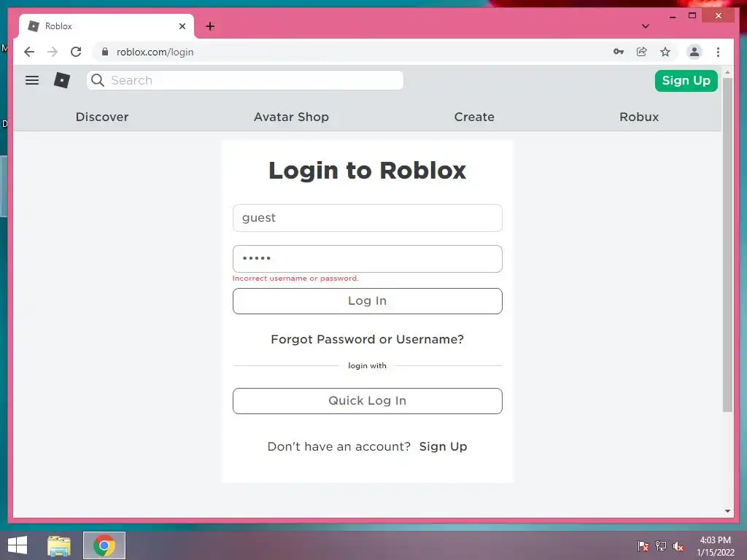
Task: Minimize the Chrome window
Action: (672, 16)
